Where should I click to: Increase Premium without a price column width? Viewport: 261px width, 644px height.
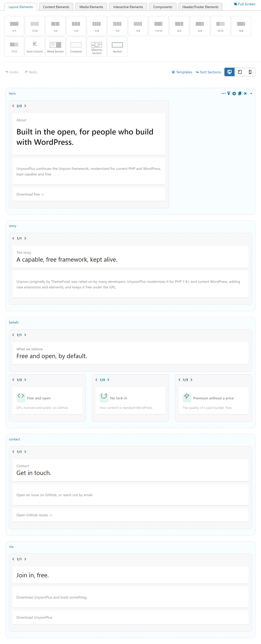(192, 380)
